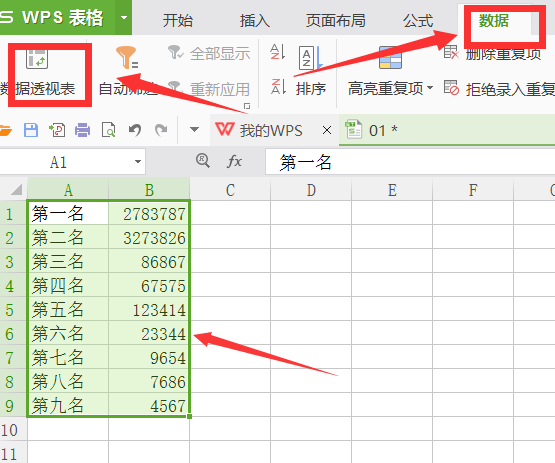Screen dimensions: 555x463
Task: Click the formula bar showing 第一名
Action: (410, 162)
